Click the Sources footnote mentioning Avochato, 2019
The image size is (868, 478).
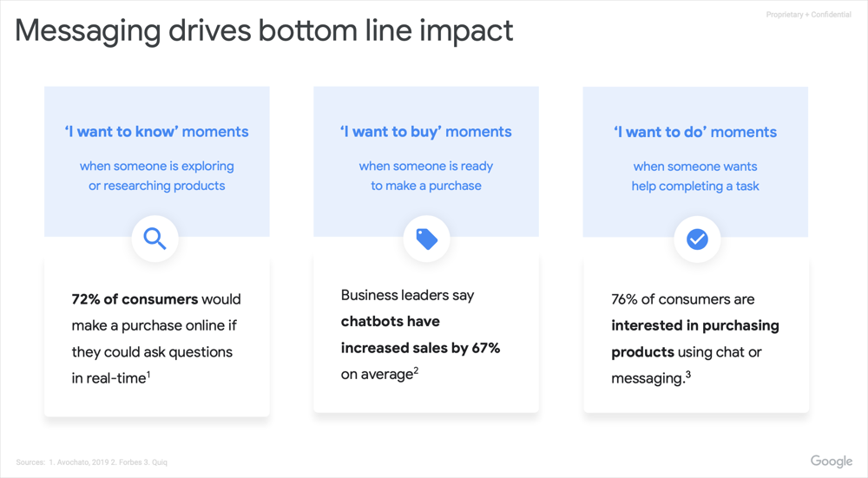click(x=92, y=462)
